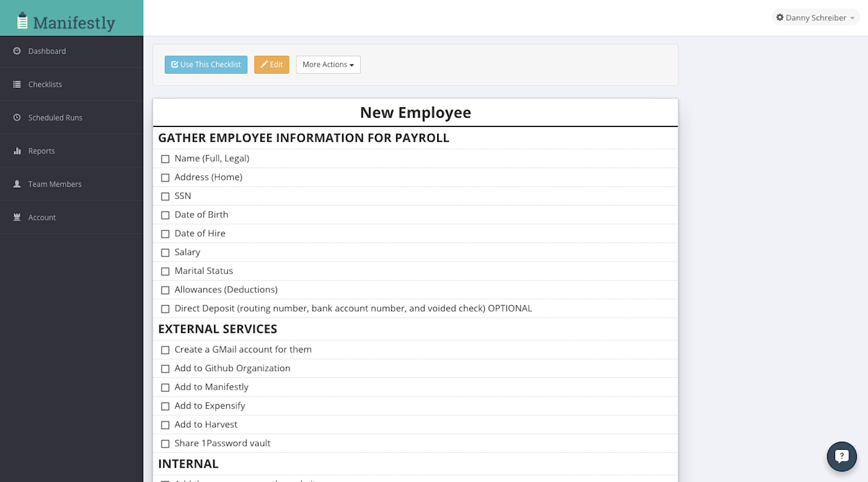Mark the Marital Status checkbox
The height and width of the screenshot is (482, 868).
coord(165,271)
